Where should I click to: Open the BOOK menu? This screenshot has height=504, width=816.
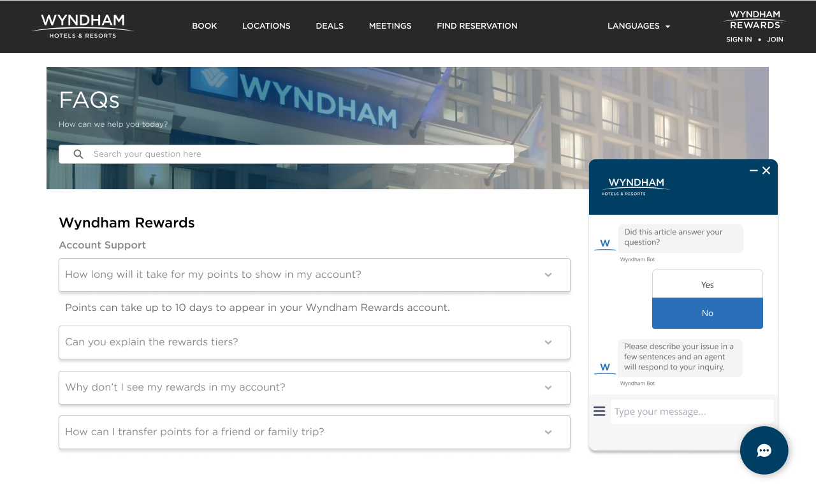(x=205, y=26)
